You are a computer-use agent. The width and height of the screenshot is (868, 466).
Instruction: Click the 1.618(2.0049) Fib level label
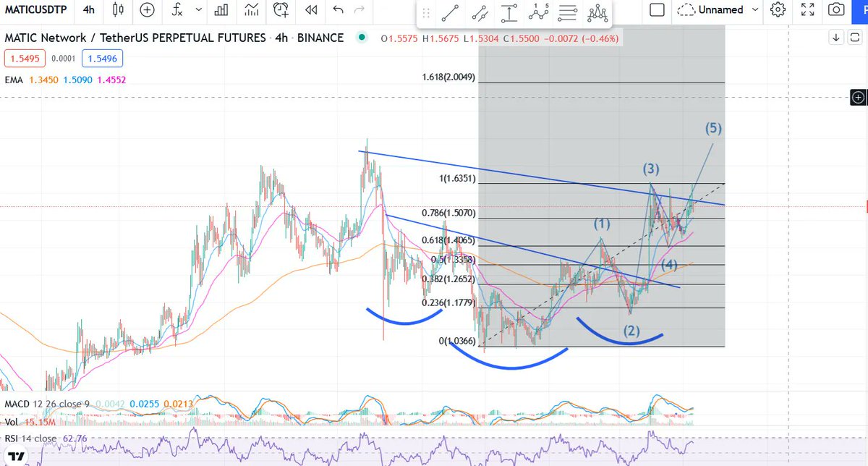[x=448, y=77]
